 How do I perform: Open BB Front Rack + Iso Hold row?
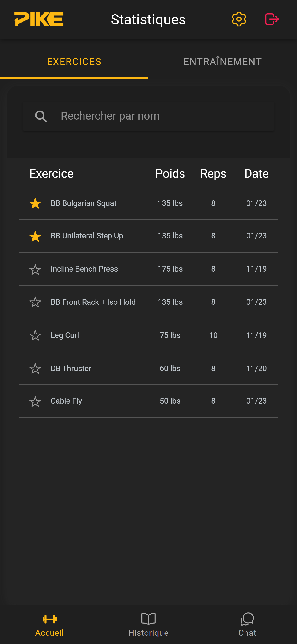click(x=93, y=302)
